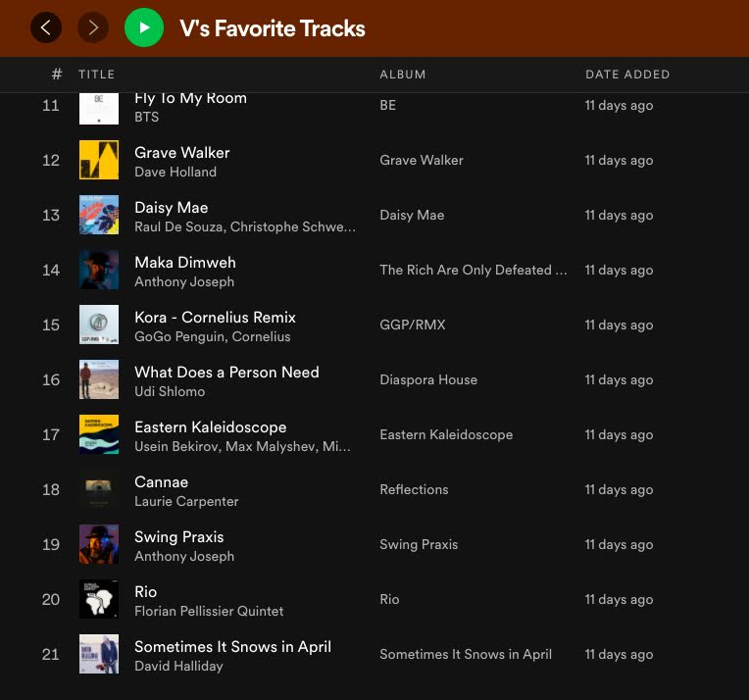Select track title Rio
This screenshot has width=749, height=700.
click(146, 592)
